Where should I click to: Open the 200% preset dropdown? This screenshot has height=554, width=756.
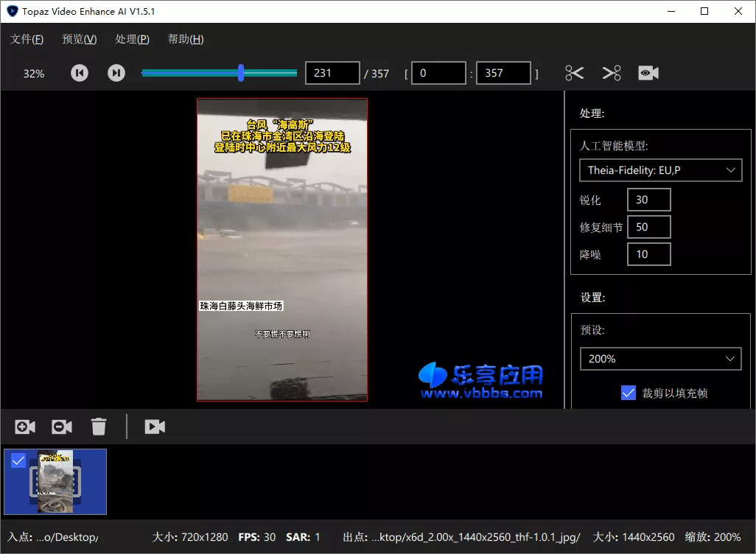[x=660, y=359]
